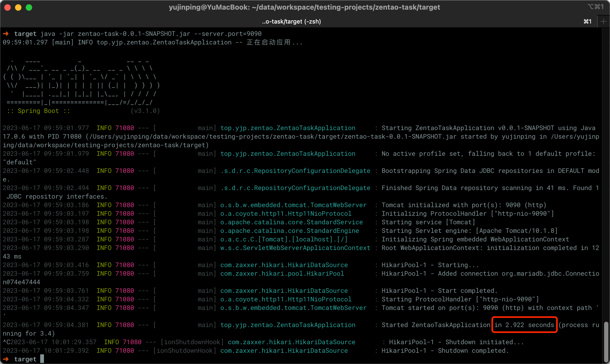Image resolution: width=610 pixels, height=364 pixels.
Task: Click the yellow minimize window button
Action: click(18, 7)
